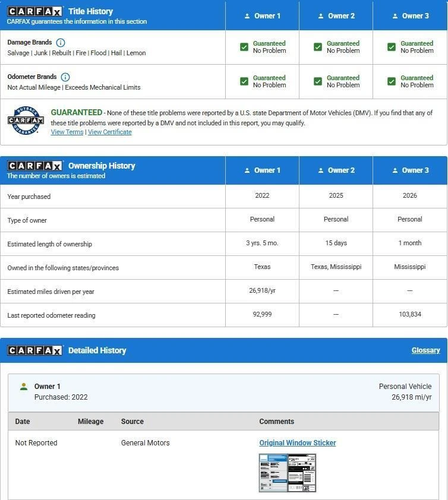This screenshot has height=500, width=448.
Task: Click Owner 3 Damage Brands guaranteed checkmark
Action: tap(392, 47)
